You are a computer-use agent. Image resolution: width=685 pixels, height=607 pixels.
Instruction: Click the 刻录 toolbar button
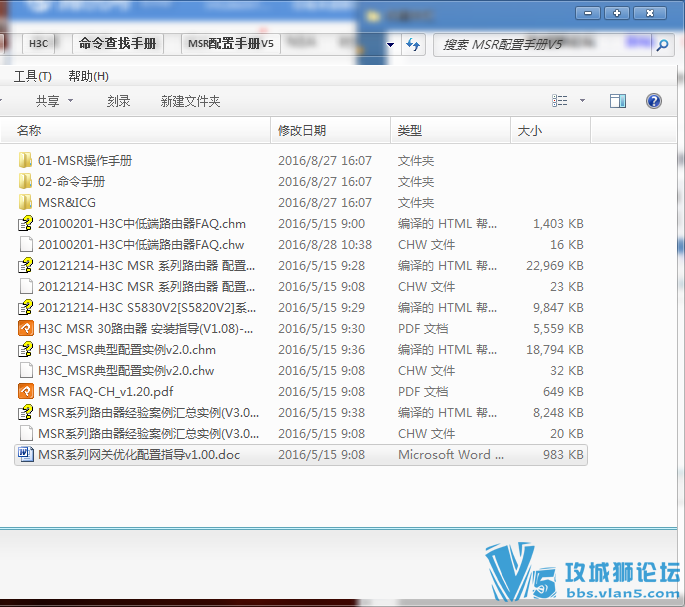pyautogui.click(x=119, y=101)
